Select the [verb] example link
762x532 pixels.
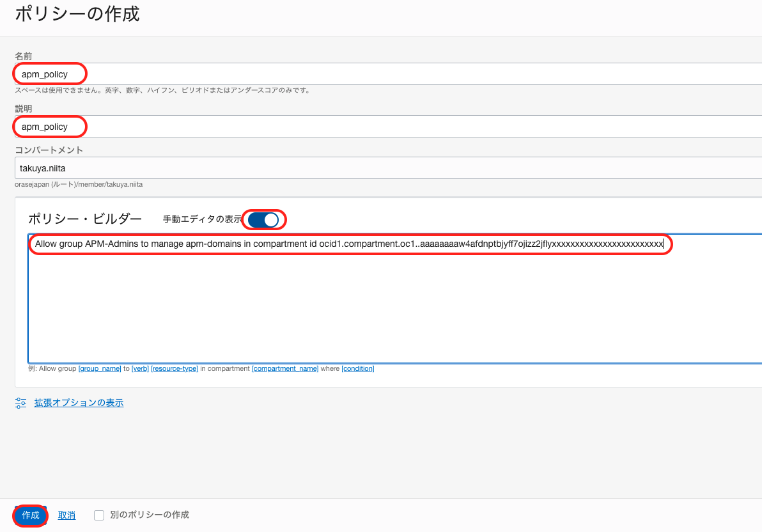[x=140, y=368]
